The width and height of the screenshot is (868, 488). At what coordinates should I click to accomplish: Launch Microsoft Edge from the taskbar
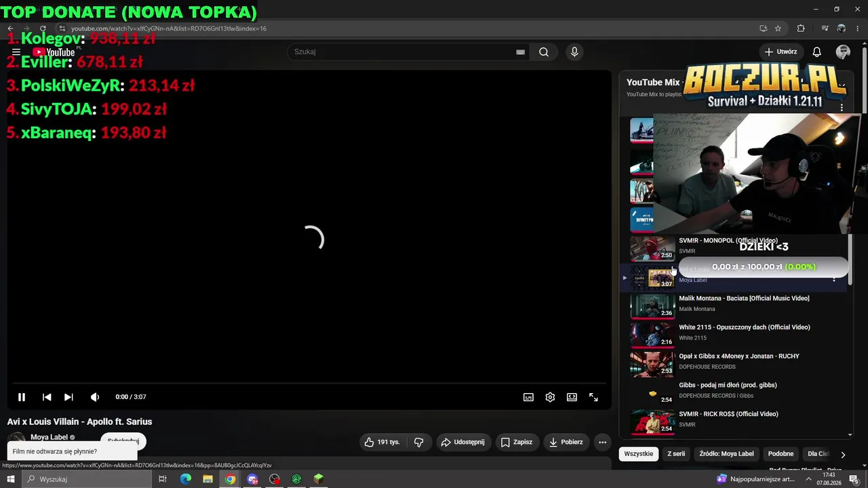pos(186,479)
